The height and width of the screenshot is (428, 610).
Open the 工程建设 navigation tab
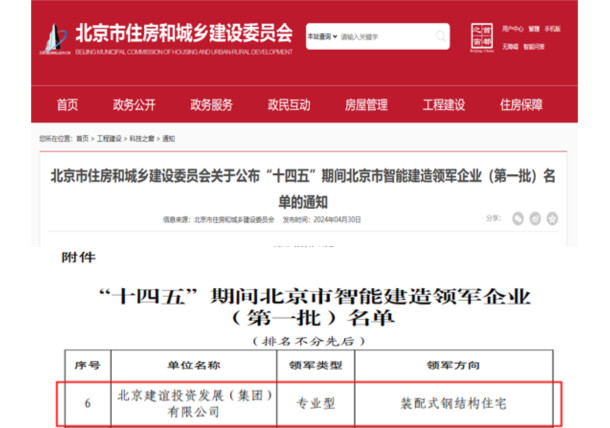[x=444, y=105]
